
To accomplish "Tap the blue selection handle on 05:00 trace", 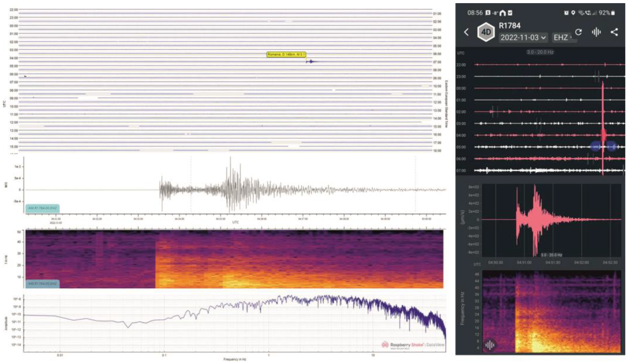I will pos(596,147).
